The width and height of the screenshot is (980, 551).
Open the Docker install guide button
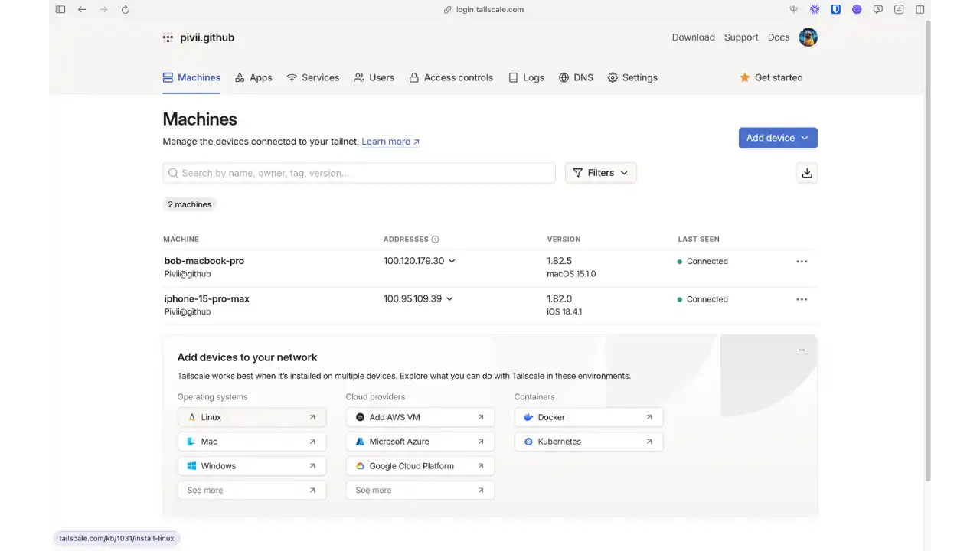[x=588, y=417]
